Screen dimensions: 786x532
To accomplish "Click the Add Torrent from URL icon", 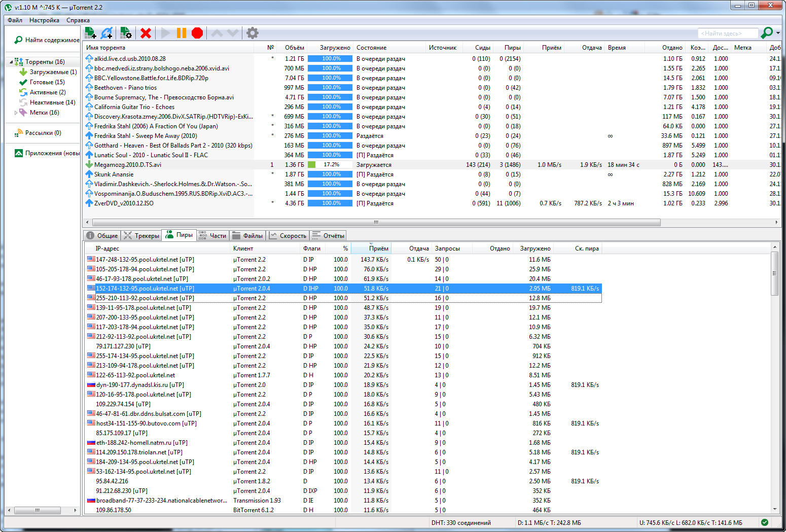I will [x=106, y=33].
